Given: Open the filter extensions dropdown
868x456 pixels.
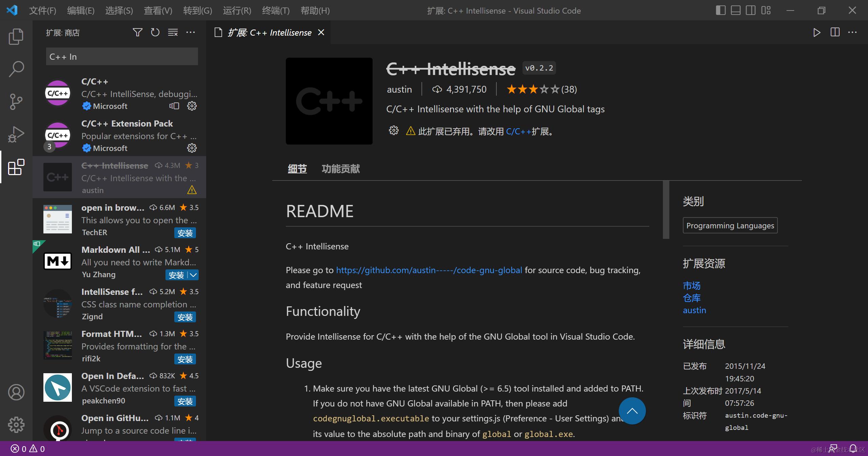Looking at the screenshot, I should pyautogui.click(x=137, y=32).
